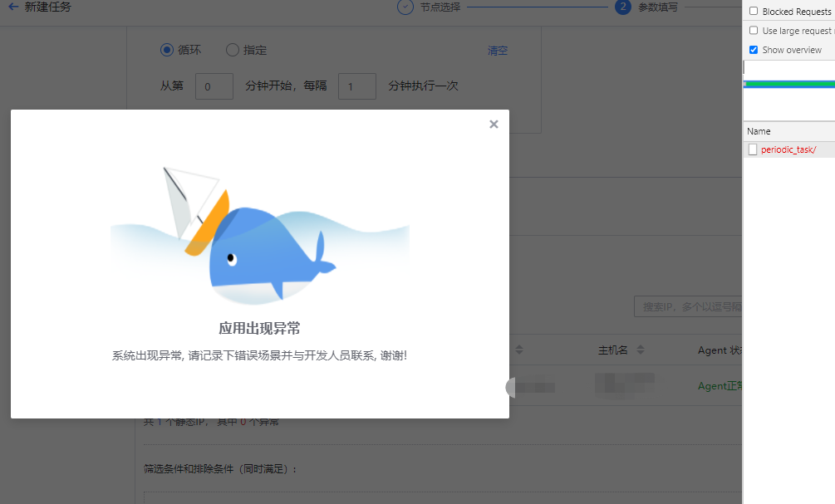This screenshot has height=504, width=835.
Task: Click the 搜索IP search field
Action: (x=688, y=306)
